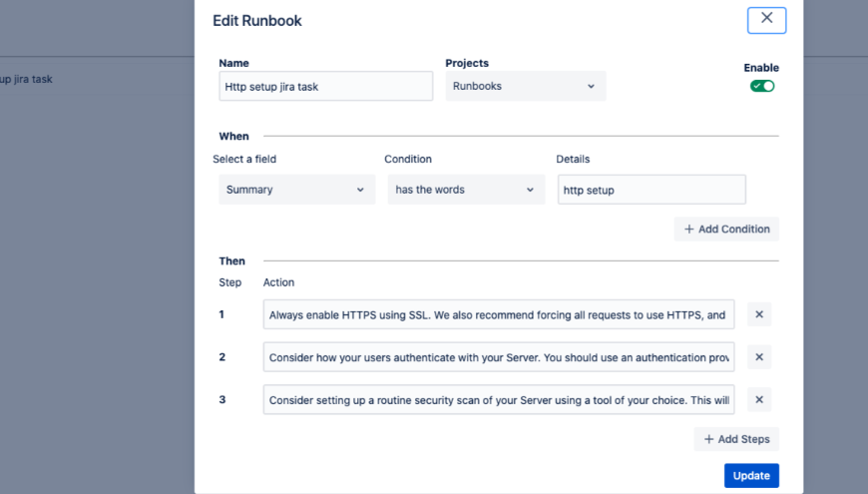Click the Update button

(x=751, y=476)
